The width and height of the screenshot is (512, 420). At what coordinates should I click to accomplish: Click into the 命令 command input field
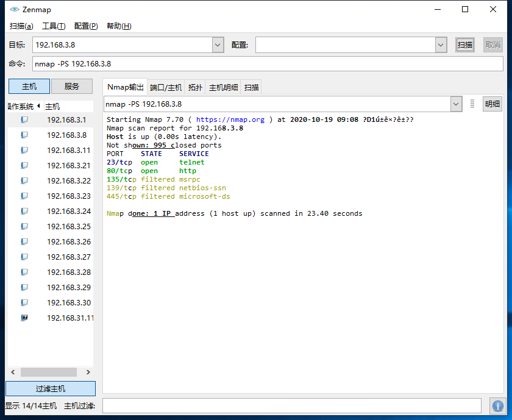268,63
